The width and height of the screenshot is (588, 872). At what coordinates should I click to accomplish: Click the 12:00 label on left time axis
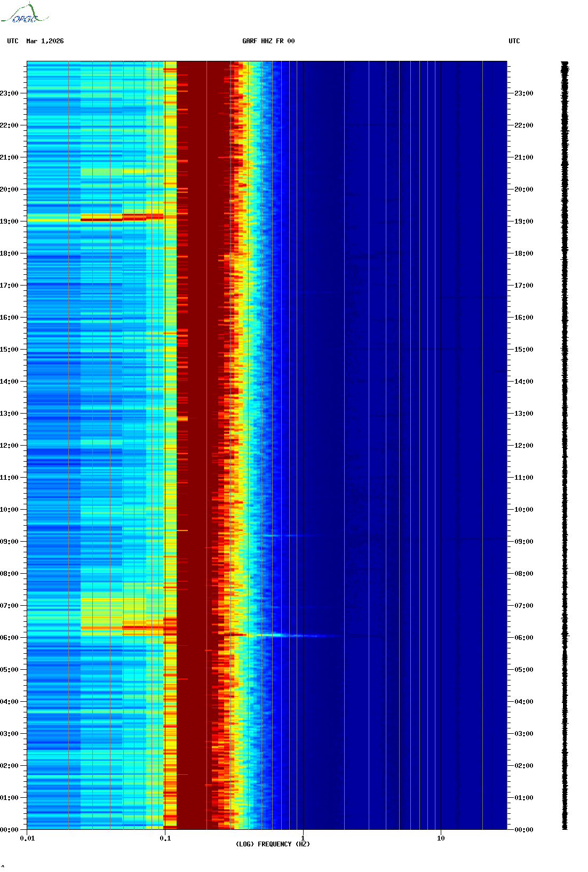coord(9,445)
